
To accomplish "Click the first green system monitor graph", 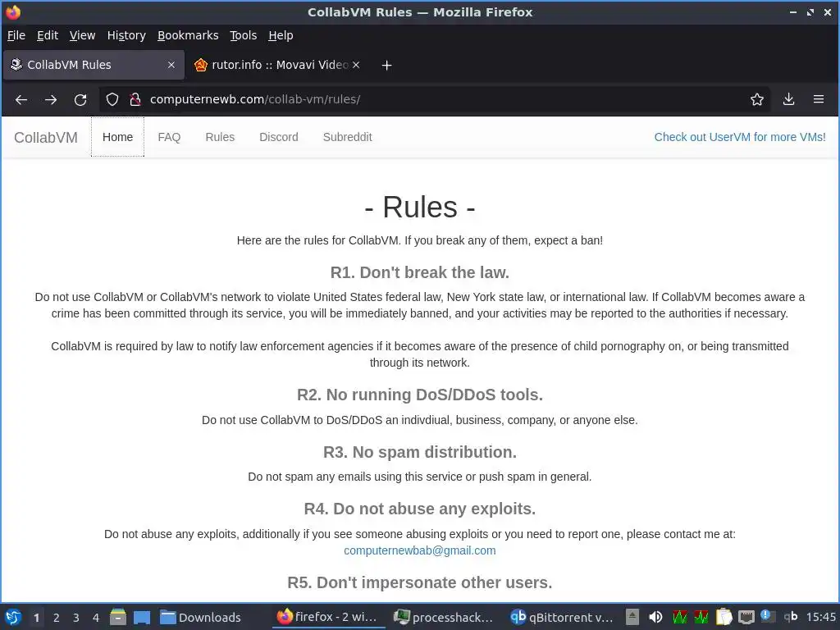I will click(x=680, y=617).
